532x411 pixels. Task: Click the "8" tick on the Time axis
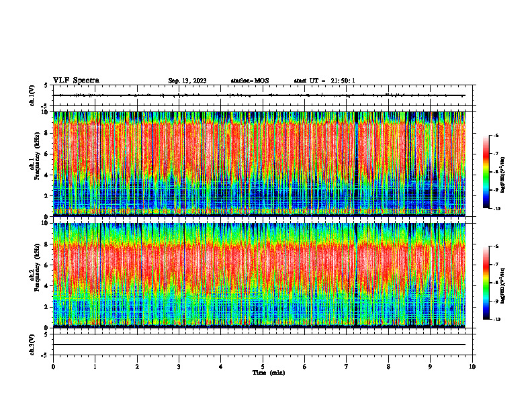(x=388, y=367)
